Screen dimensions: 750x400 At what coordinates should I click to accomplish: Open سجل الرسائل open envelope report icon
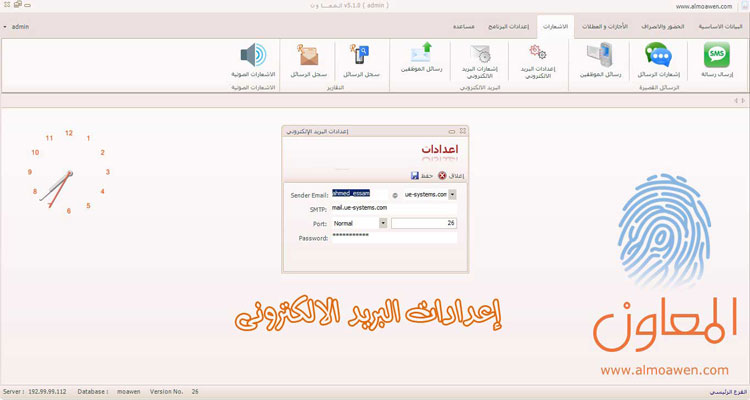pos(309,54)
